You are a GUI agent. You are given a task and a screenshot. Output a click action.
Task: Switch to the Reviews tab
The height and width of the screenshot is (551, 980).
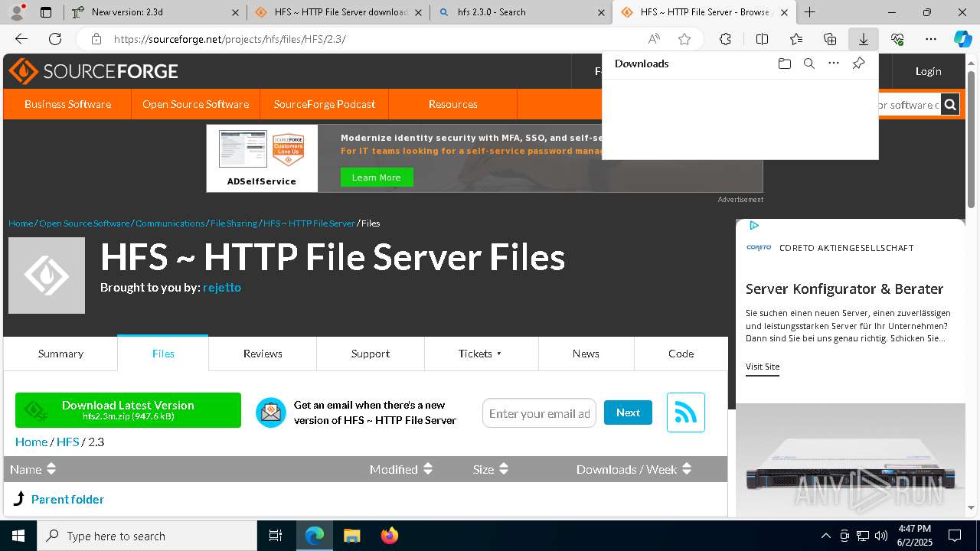[263, 354]
